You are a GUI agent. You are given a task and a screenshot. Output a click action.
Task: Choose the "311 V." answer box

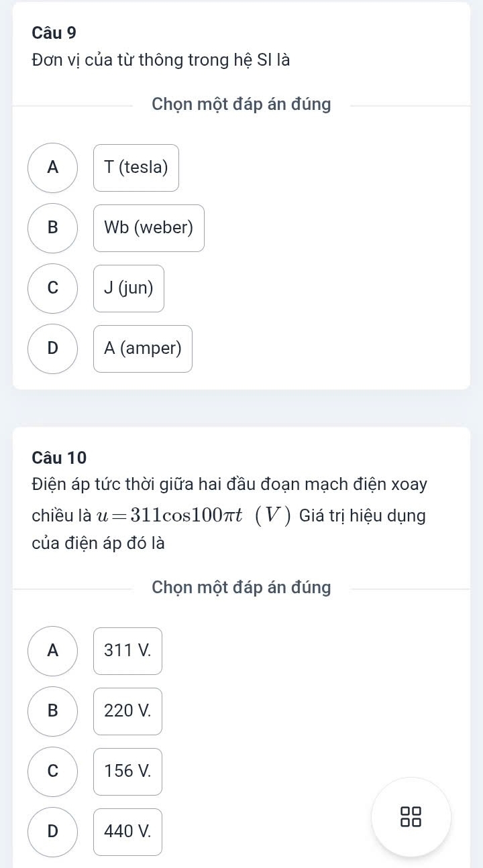click(x=127, y=651)
